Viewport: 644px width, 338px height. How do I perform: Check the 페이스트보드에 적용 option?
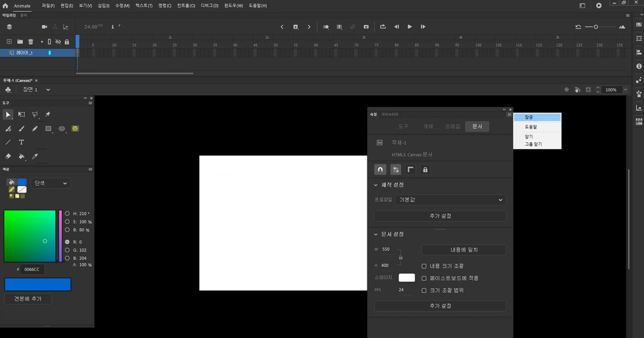coord(424,278)
